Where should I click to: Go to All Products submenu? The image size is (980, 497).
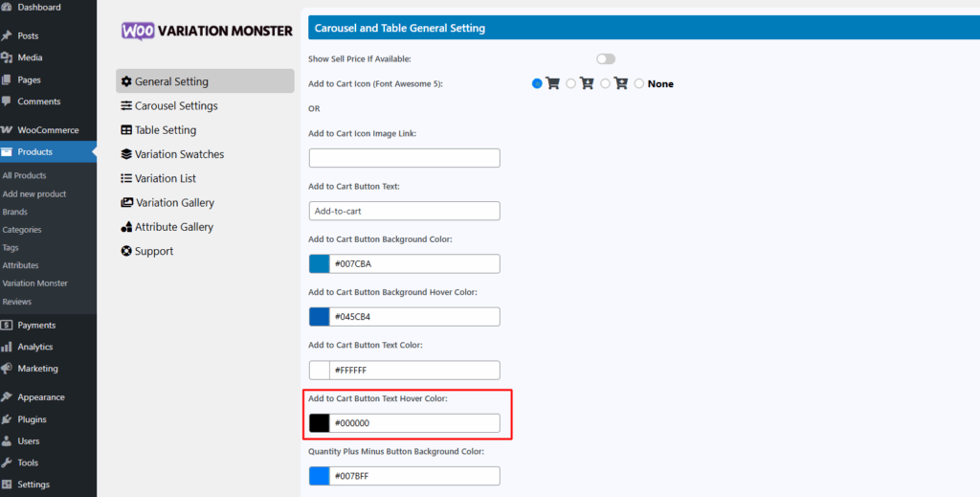pyautogui.click(x=24, y=175)
